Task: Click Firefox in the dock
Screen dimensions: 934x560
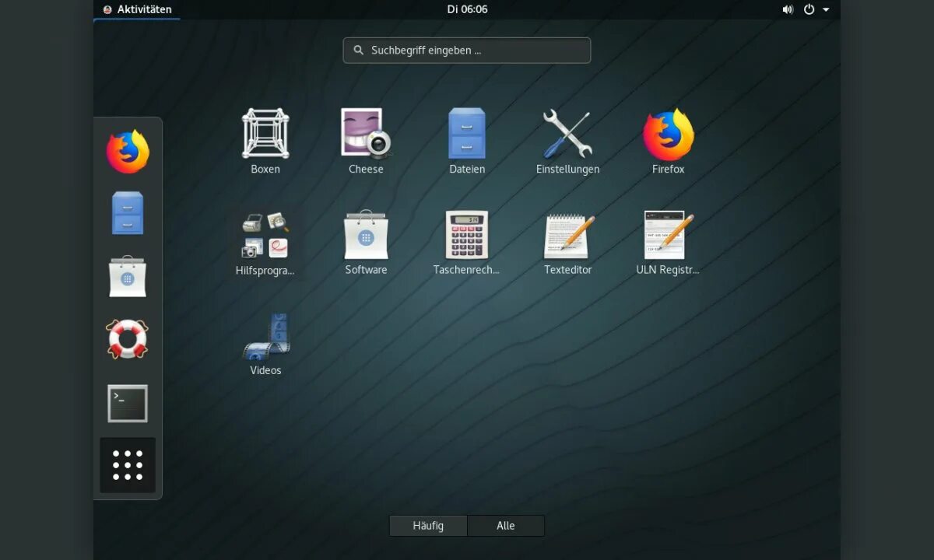Action: pos(128,152)
